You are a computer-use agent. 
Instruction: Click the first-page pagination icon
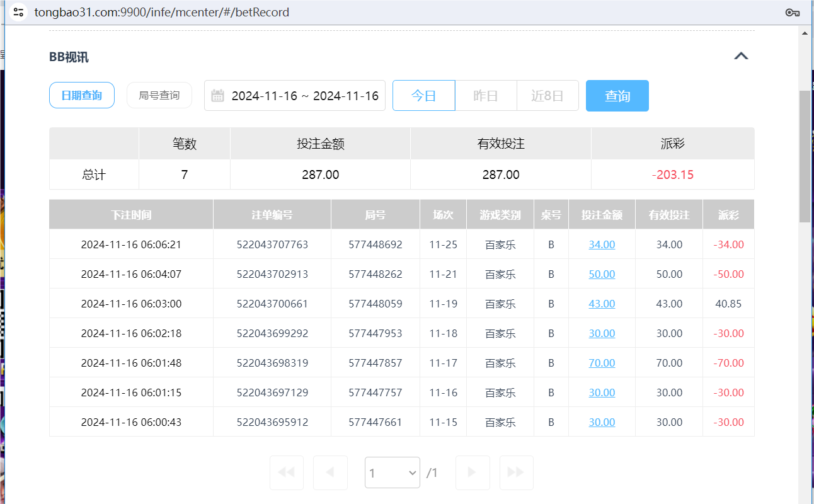pyautogui.click(x=286, y=472)
